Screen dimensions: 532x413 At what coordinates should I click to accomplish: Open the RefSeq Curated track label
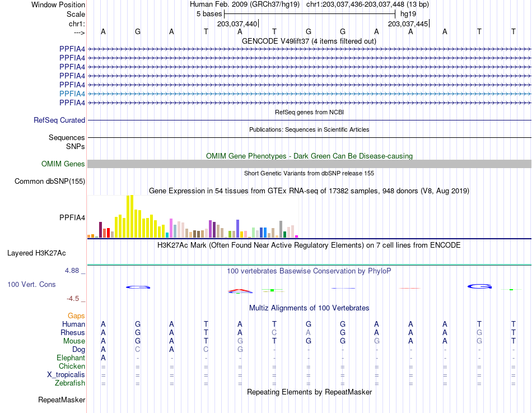[59, 120]
